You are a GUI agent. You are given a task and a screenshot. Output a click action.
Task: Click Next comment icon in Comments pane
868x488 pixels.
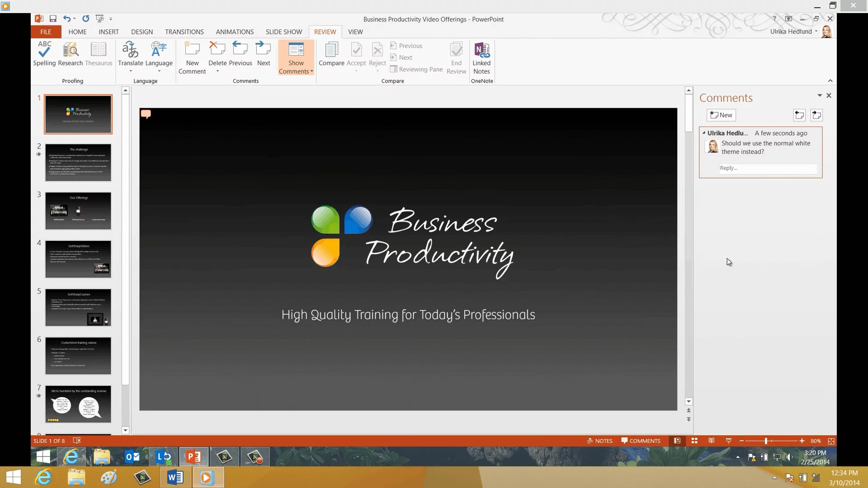(x=816, y=115)
